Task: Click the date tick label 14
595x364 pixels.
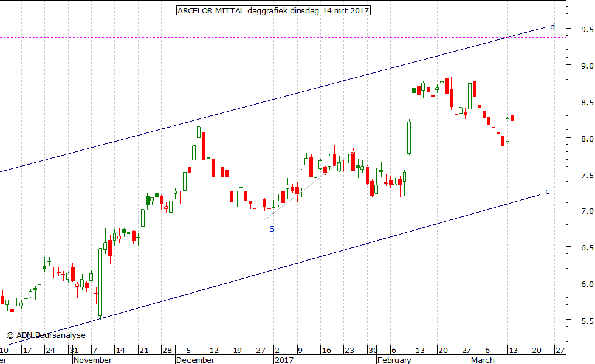Action: (x=120, y=351)
